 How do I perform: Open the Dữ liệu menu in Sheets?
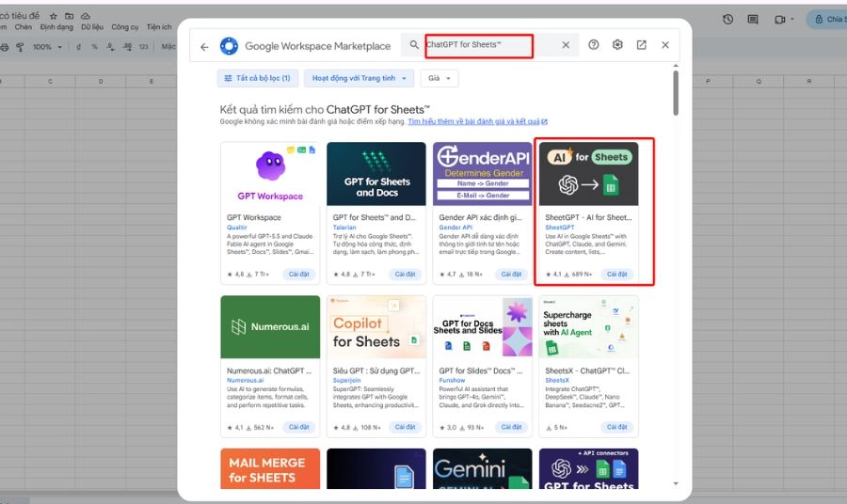pos(92,27)
